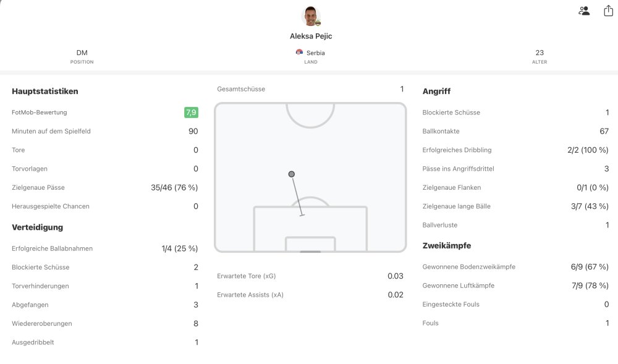
Task: Tap the Gewonnene Luftkämpfe stat row
Action: [515, 286]
